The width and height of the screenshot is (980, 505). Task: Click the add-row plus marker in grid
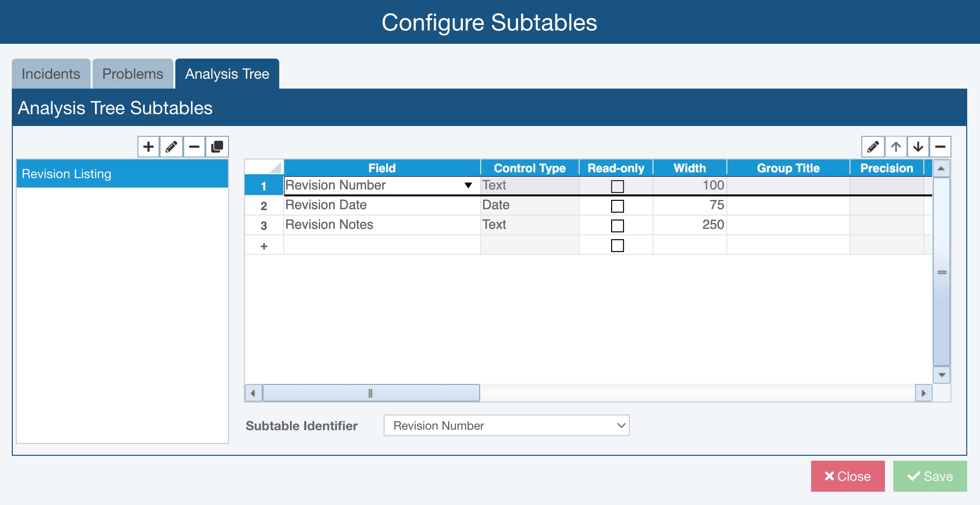(264, 246)
